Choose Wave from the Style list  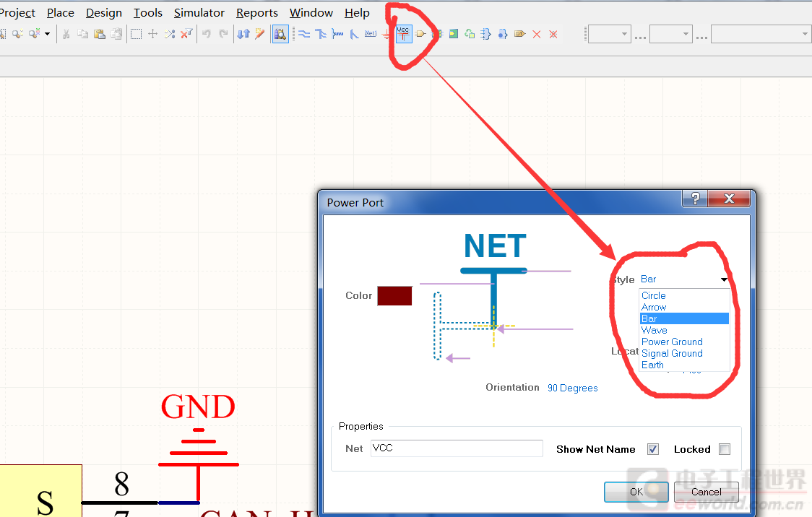654,330
